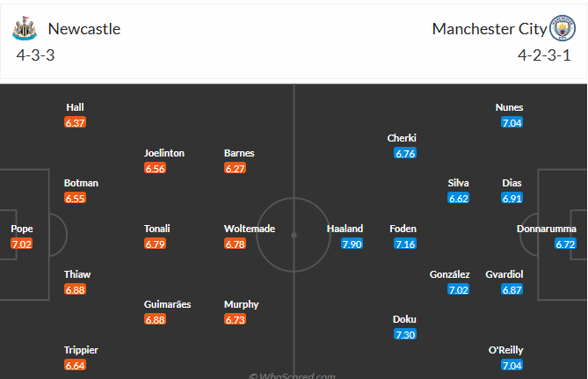Image resolution: width=588 pixels, height=379 pixels.
Task: Click Nunes's 7.04 rating badge
Action: [512, 122]
